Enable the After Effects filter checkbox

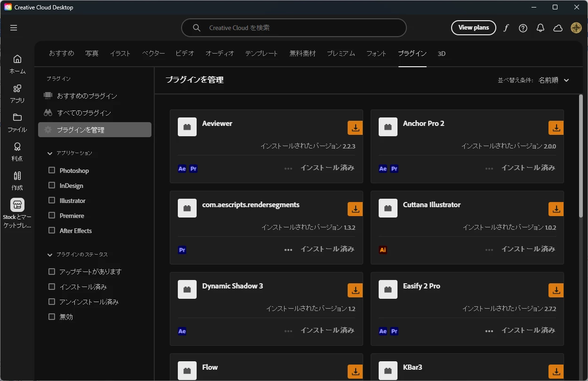[52, 231]
